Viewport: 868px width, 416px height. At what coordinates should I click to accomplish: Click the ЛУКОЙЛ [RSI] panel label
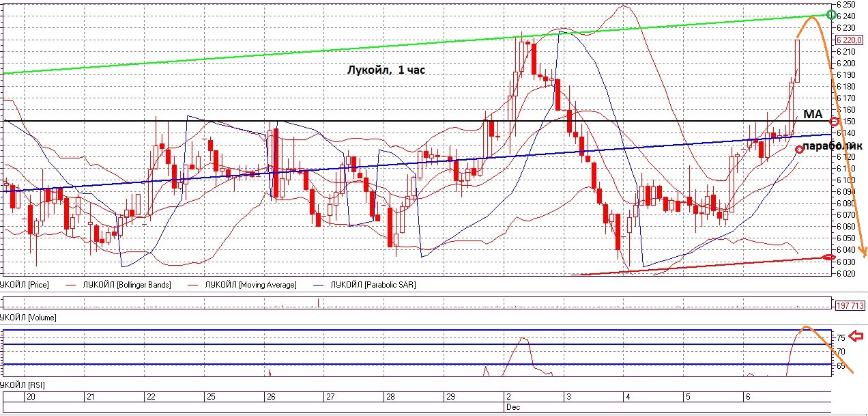coord(23,385)
